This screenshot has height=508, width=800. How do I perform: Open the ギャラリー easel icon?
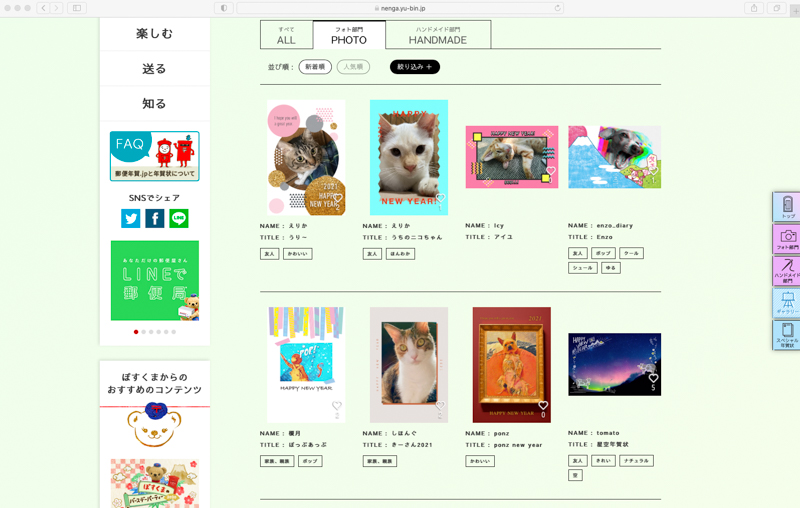[x=787, y=302]
